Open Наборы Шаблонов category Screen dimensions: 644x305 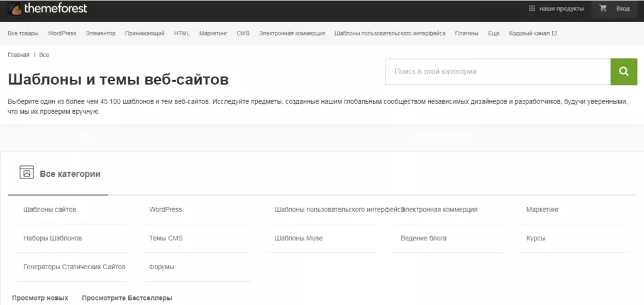pos(53,238)
